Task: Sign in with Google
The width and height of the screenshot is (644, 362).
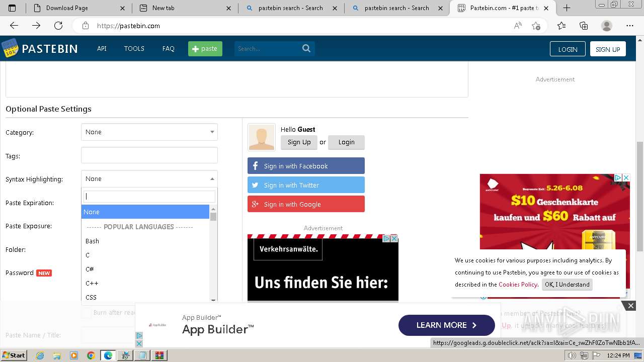Action: (x=306, y=204)
